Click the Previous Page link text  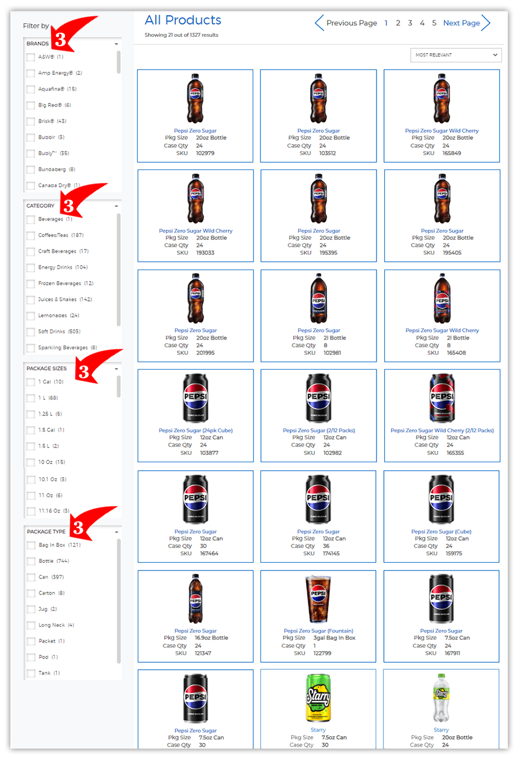click(x=352, y=23)
